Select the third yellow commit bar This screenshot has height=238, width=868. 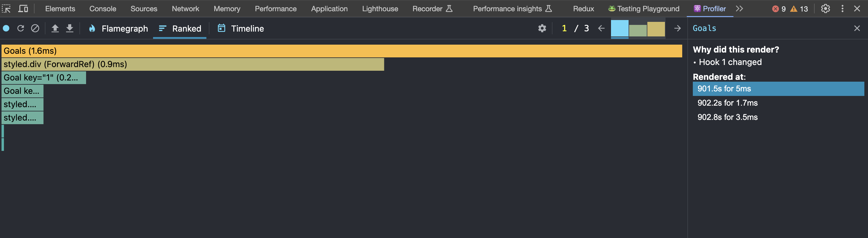pyautogui.click(x=656, y=29)
